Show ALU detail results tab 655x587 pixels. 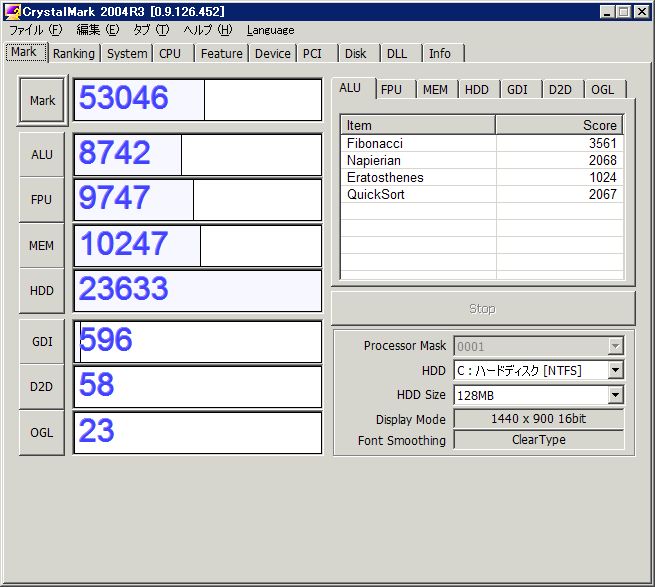(x=353, y=88)
